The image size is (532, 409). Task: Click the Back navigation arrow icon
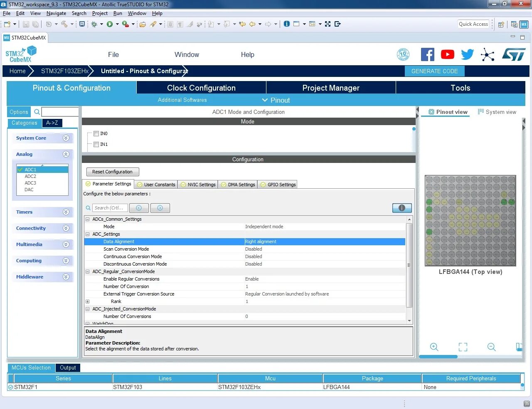(252, 24)
